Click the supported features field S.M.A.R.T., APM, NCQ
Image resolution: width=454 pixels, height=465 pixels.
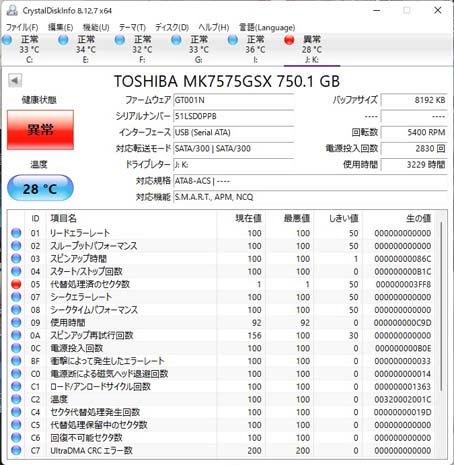point(310,197)
